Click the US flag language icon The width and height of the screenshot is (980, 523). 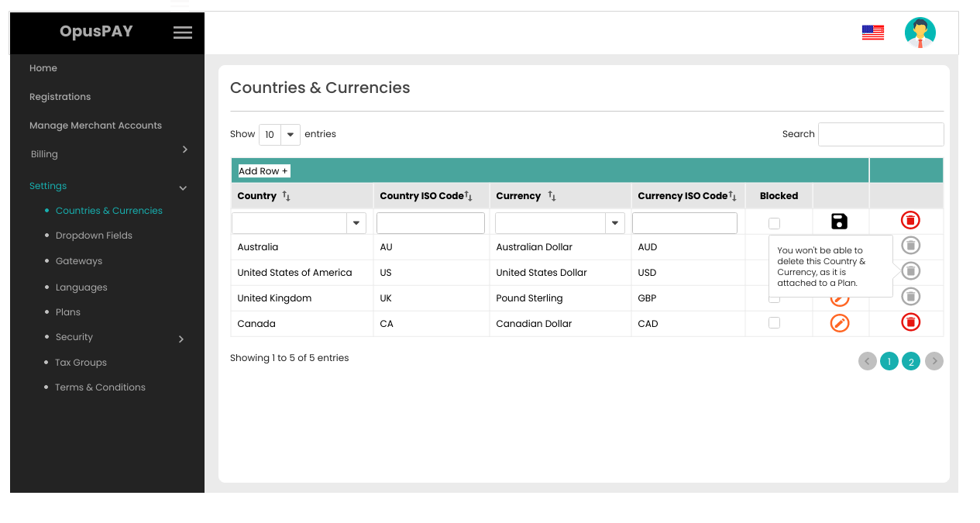(872, 33)
